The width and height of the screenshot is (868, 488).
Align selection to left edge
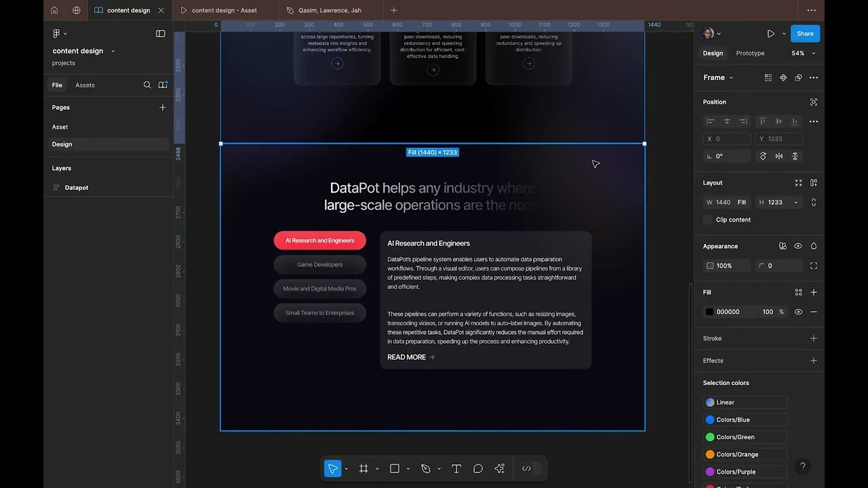pyautogui.click(x=711, y=121)
